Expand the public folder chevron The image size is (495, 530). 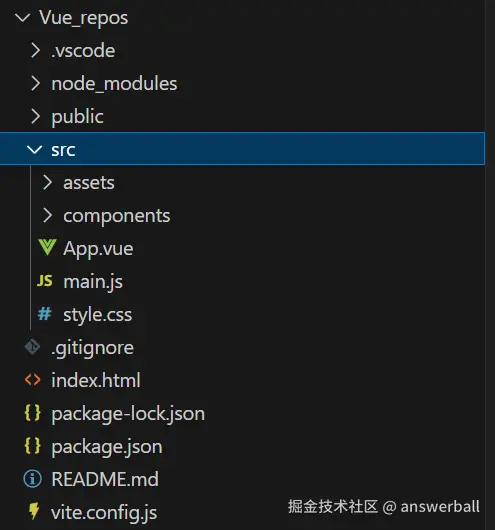point(36,116)
